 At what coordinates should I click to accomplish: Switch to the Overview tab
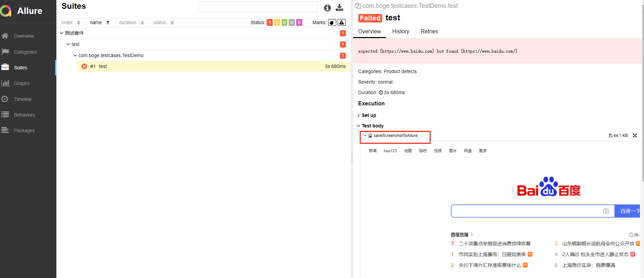coord(370,31)
